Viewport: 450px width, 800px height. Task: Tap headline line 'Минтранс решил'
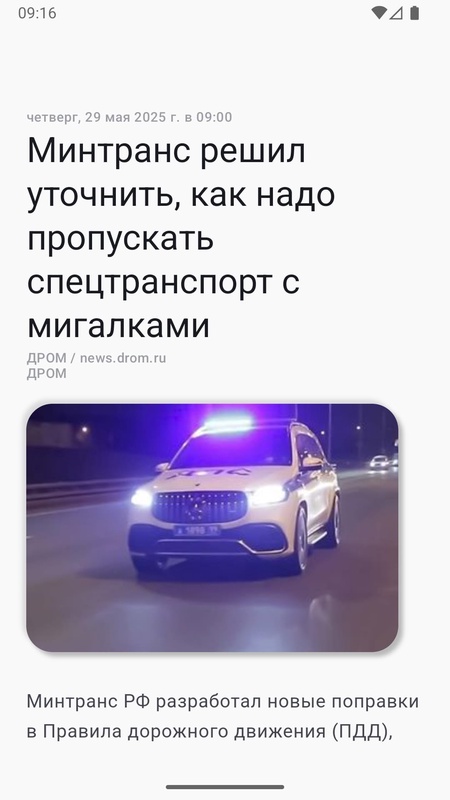166,151
